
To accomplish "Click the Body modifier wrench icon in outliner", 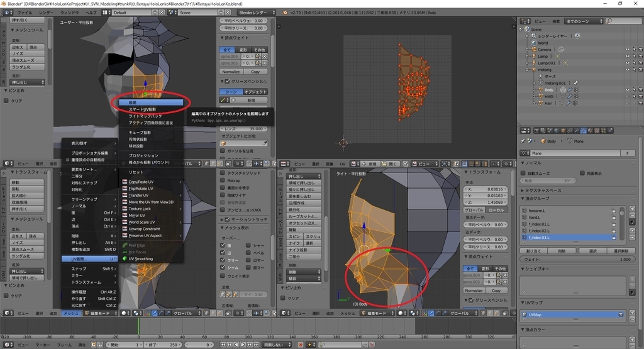I will pos(570,89).
